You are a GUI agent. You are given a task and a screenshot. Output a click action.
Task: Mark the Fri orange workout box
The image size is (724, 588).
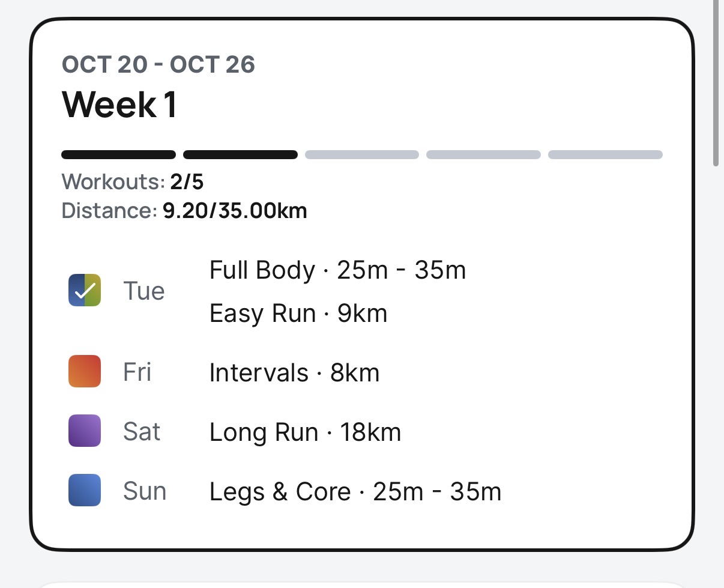coord(85,372)
